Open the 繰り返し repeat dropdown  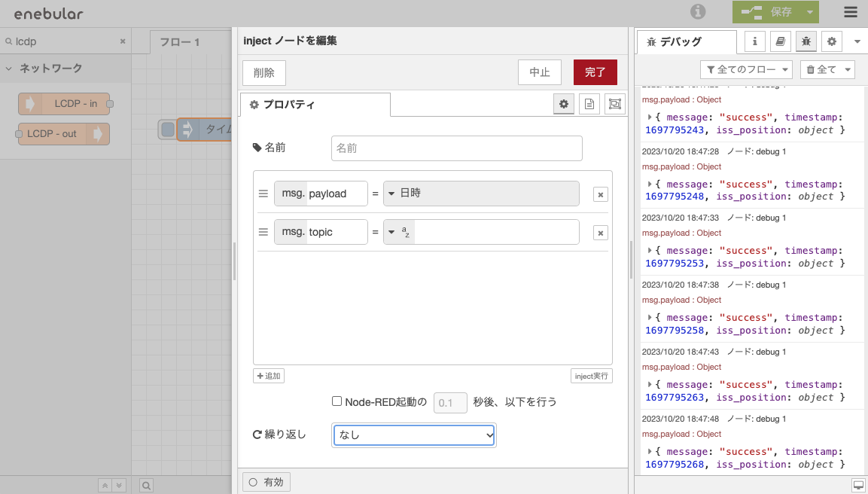coord(414,435)
